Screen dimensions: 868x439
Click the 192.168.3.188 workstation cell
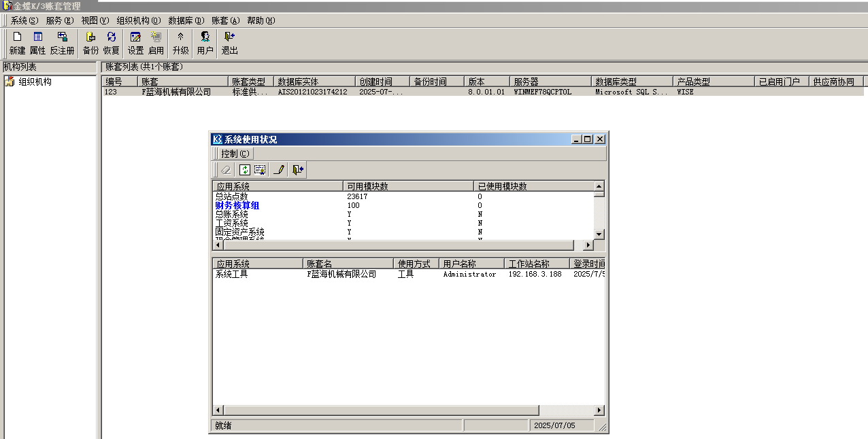tap(535, 275)
